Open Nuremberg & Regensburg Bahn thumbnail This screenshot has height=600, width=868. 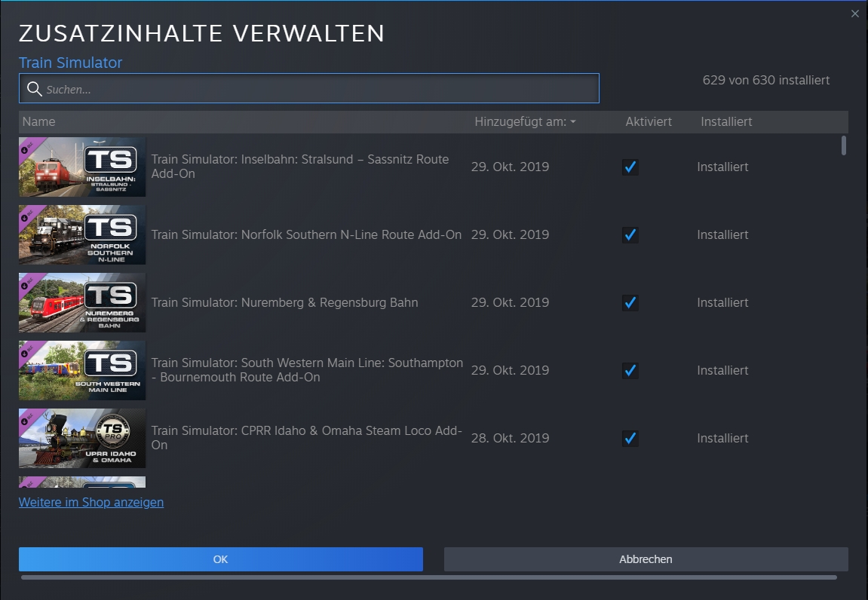(x=82, y=302)
